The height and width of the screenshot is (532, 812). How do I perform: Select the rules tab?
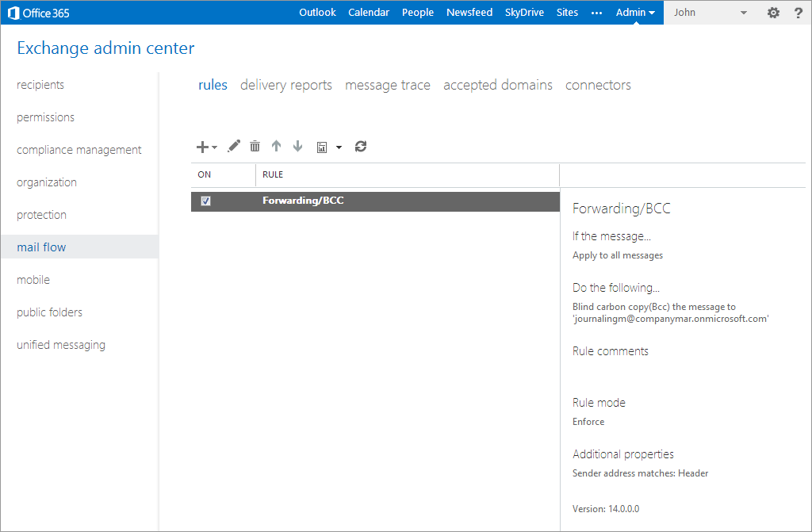(213, 85)
